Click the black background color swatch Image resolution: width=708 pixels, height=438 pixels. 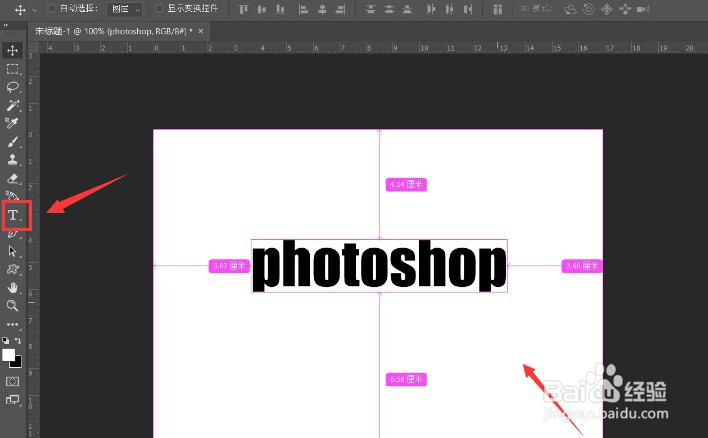[x=17, y=363]
